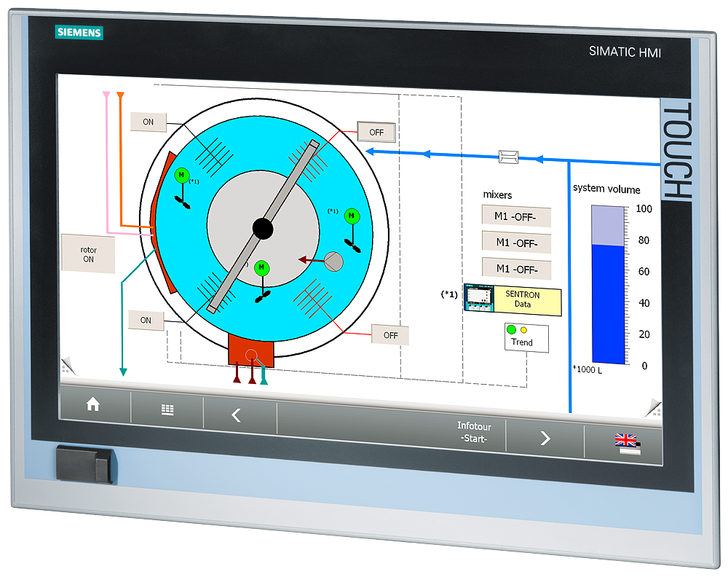
Task: Toggle the upper-left ON switch
Action: point(148,122)
